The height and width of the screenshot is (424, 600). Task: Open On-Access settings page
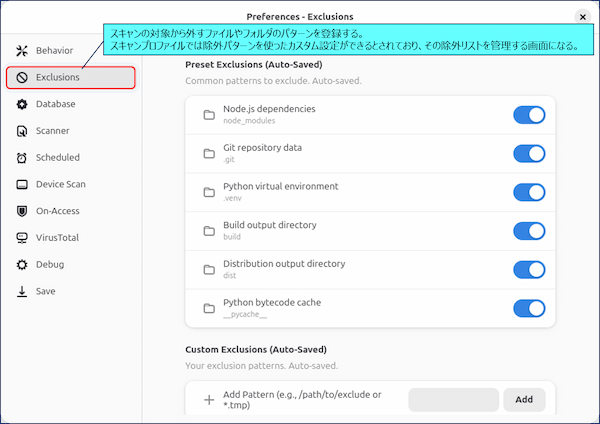tap(71, 211)
